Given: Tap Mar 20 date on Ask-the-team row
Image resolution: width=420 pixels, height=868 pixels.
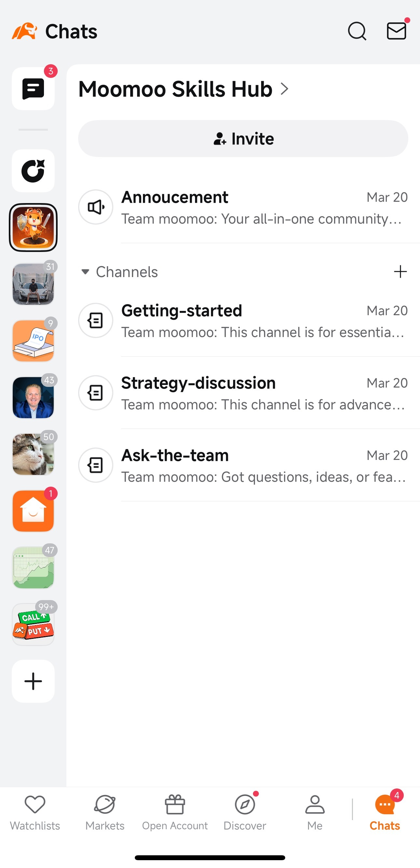Looking at the screenshot, I should 387,455.
